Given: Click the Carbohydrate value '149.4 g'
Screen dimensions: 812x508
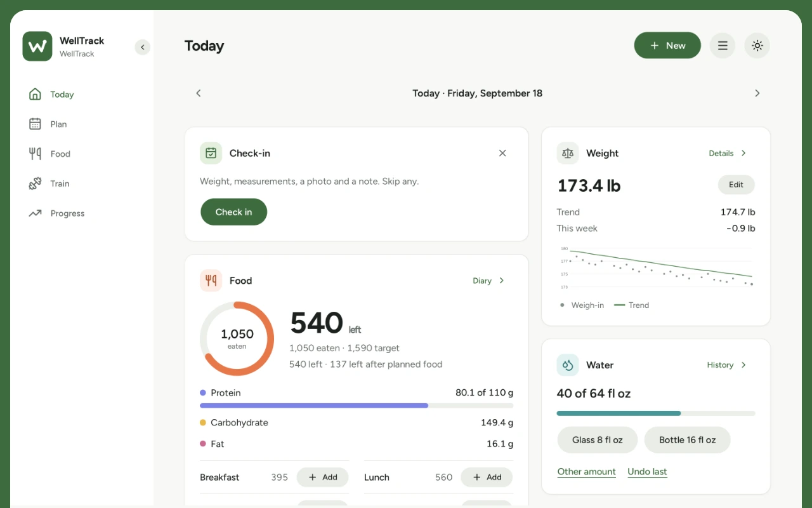Looking at the screenshot, I should point(497,423).
